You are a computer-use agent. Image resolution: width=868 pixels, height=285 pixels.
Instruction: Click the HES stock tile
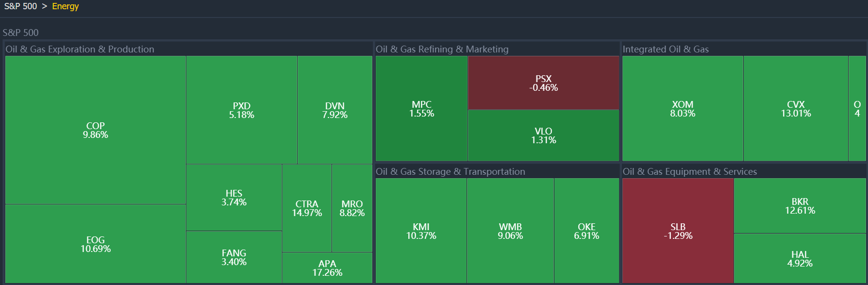[234, 197]
